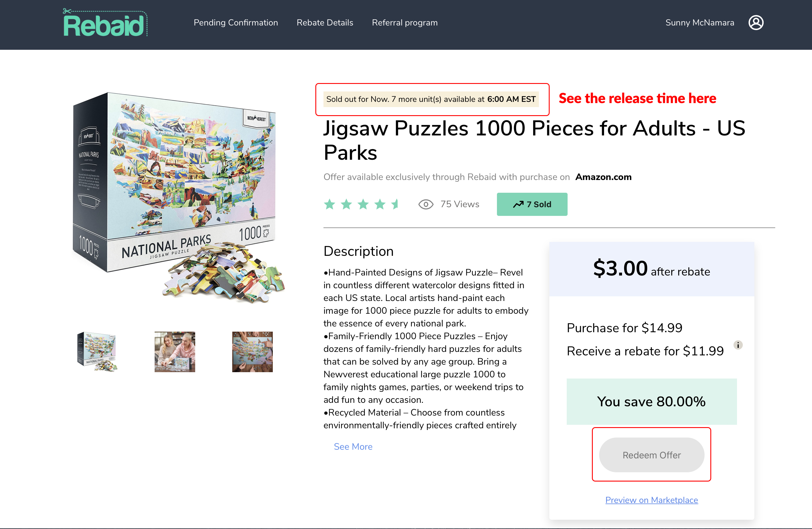Select the puzzle box thumbnail
The width and height of the screenshot is (812, 529).
(x=97, y=352)
